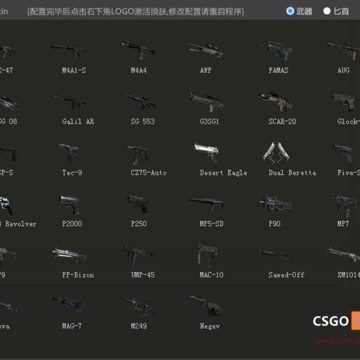Select the Nova shotgun icon
Viewport: 360px width, 360px height.
tap(8, 308)
